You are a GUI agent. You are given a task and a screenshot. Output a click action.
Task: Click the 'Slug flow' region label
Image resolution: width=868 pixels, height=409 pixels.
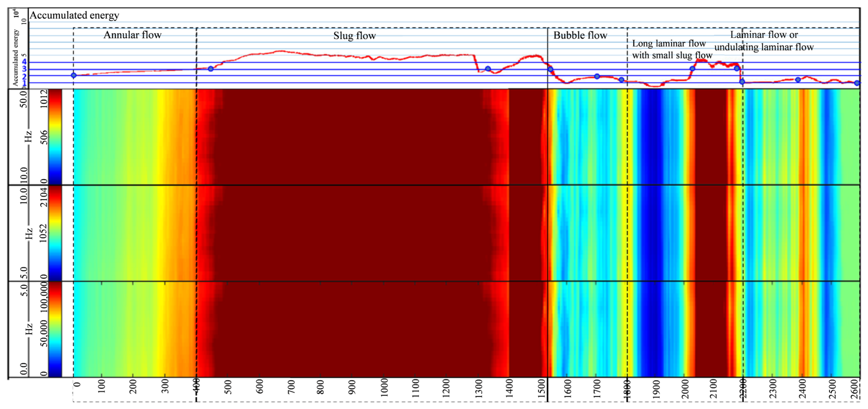355,36
